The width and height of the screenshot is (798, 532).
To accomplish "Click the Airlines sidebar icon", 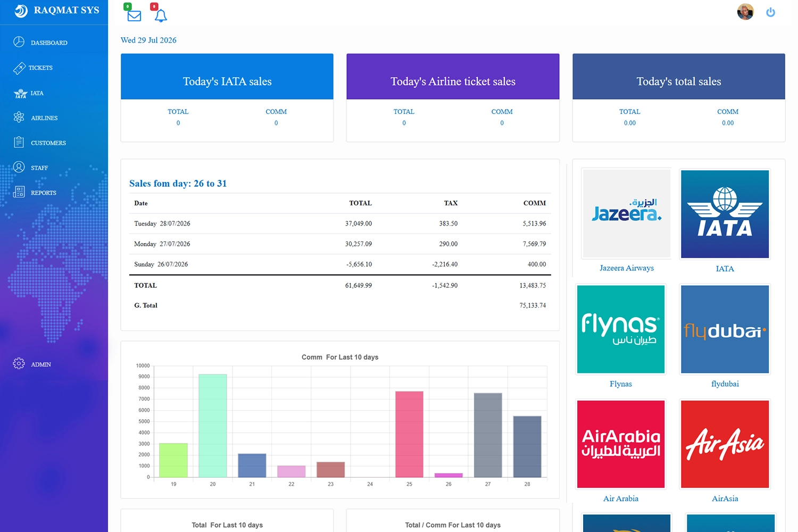I will click(x=19, y=117).
